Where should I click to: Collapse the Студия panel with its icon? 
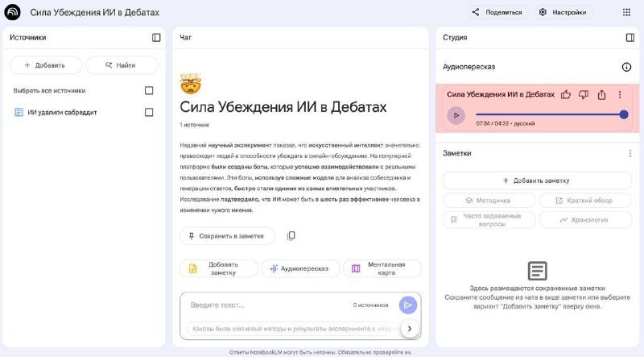tap(630, 37)
